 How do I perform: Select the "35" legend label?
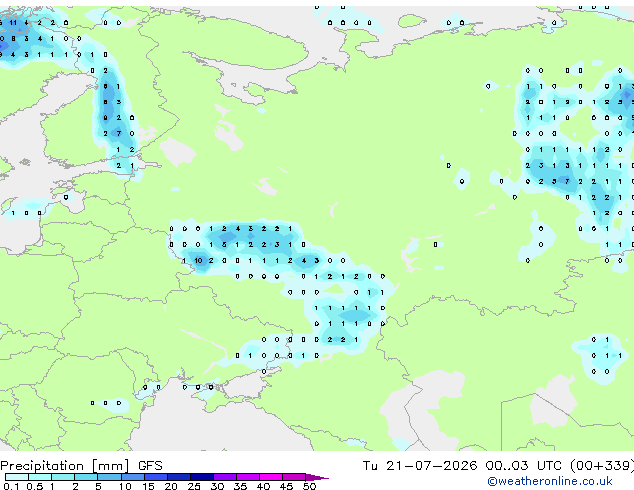(240, 486)
